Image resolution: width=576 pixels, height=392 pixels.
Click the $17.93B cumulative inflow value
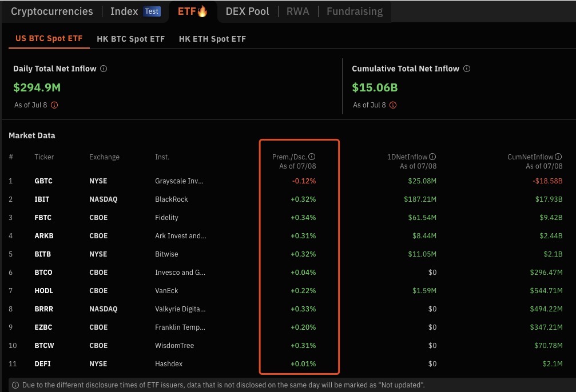pos(549,199)
